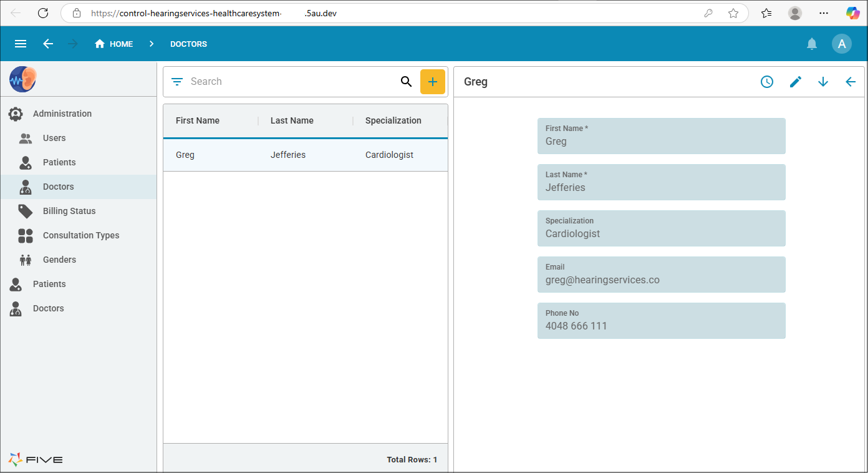The width and height of the screenshot is (868, 473).
Task: Click the filter icon in the search bar
Action: click(x=177, y=82)
